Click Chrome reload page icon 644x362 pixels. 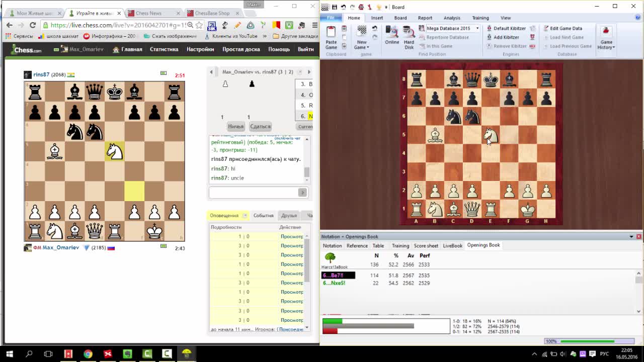click(33, 25)
